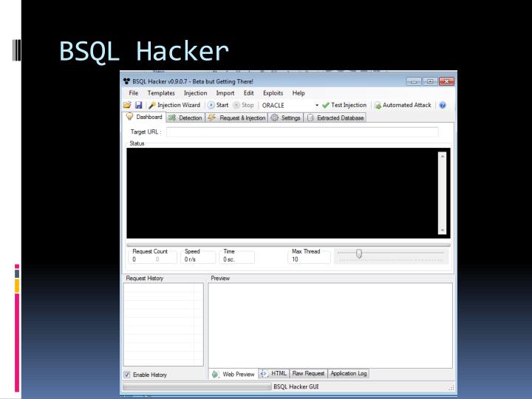Click the green check Test Injection
The width and height of the screenshot is (532, 399).
click(x=344, y=105)
